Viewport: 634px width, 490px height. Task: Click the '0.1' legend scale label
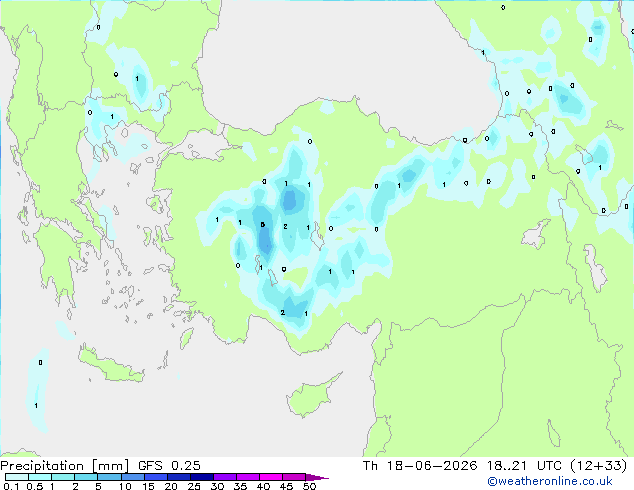tap(11, 486)
